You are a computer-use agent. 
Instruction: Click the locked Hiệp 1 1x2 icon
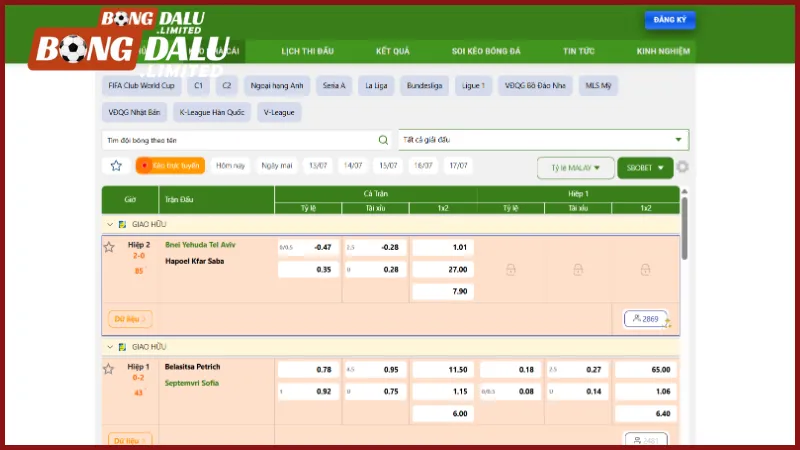(645, 269)
